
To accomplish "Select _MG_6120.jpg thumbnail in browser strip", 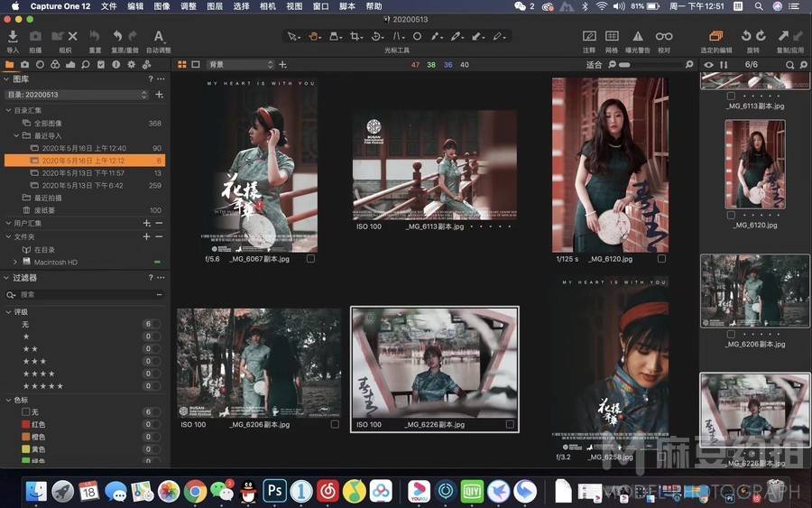I will pos(755,164).
